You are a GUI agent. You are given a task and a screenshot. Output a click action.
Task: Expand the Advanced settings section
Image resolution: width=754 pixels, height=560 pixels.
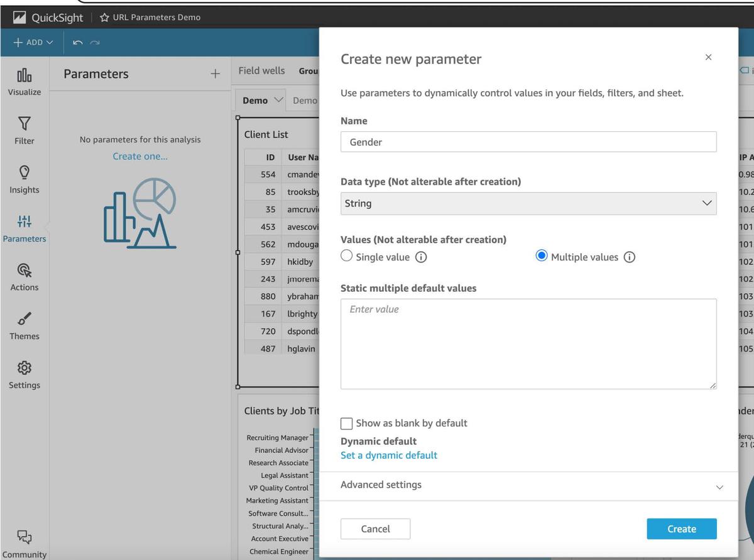click(x=528, y=485)
